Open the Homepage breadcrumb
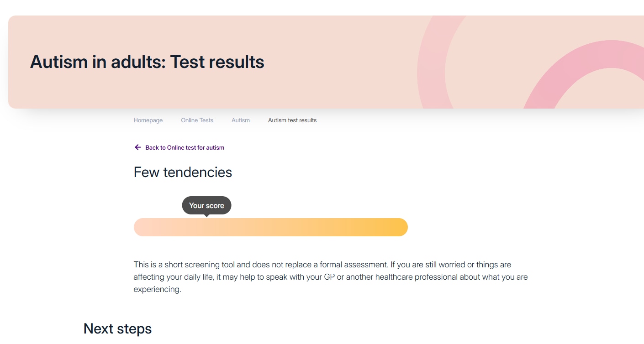This screenshot has height=344, width=644. [148, 120]
